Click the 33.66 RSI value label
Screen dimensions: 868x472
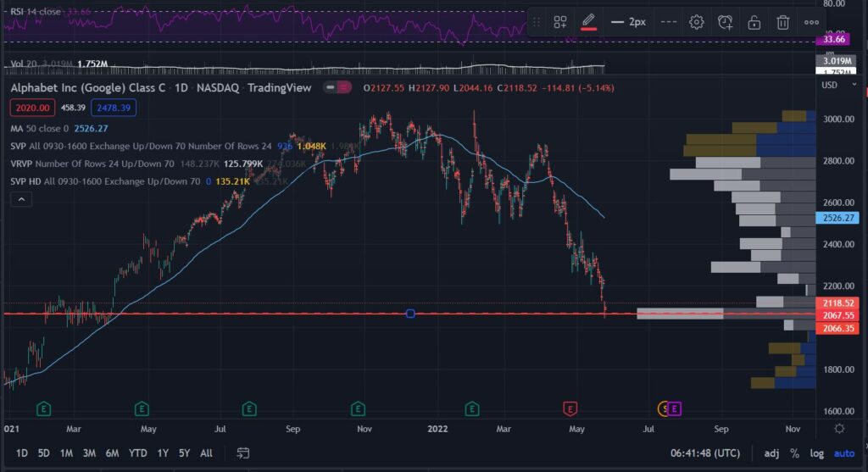coord(834,39)
